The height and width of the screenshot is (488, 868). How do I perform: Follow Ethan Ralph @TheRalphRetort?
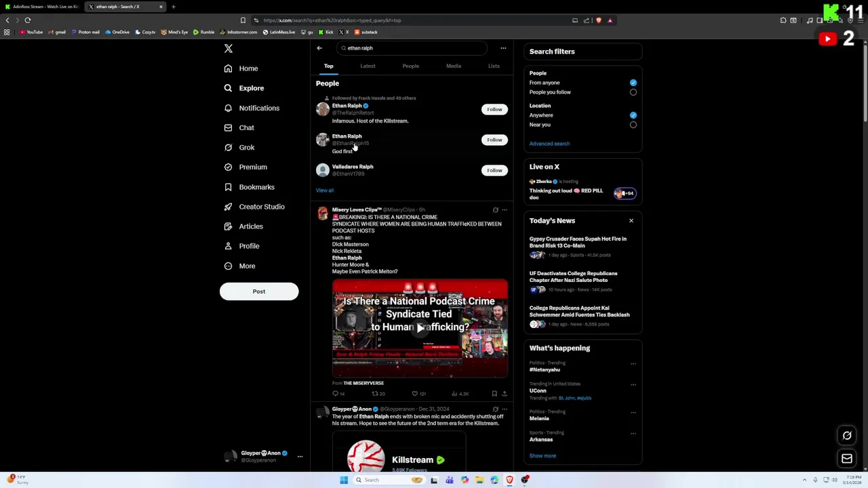click(x=494, y=110)
